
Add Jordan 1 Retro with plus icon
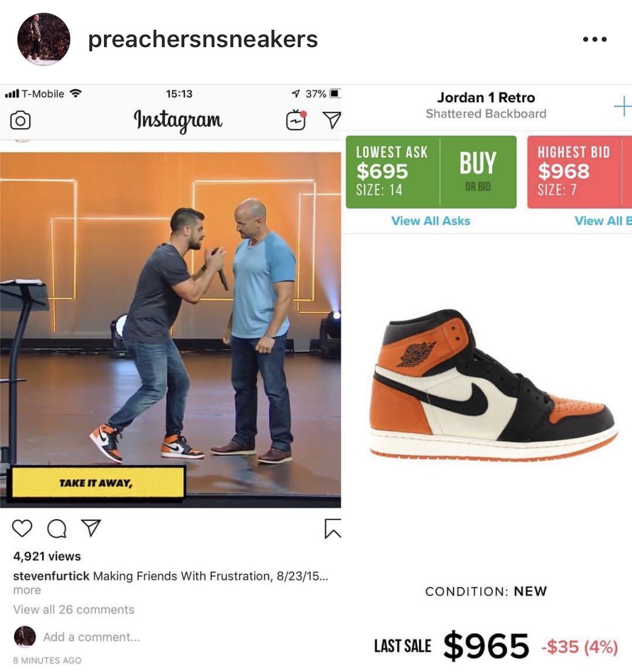point(622,106)
